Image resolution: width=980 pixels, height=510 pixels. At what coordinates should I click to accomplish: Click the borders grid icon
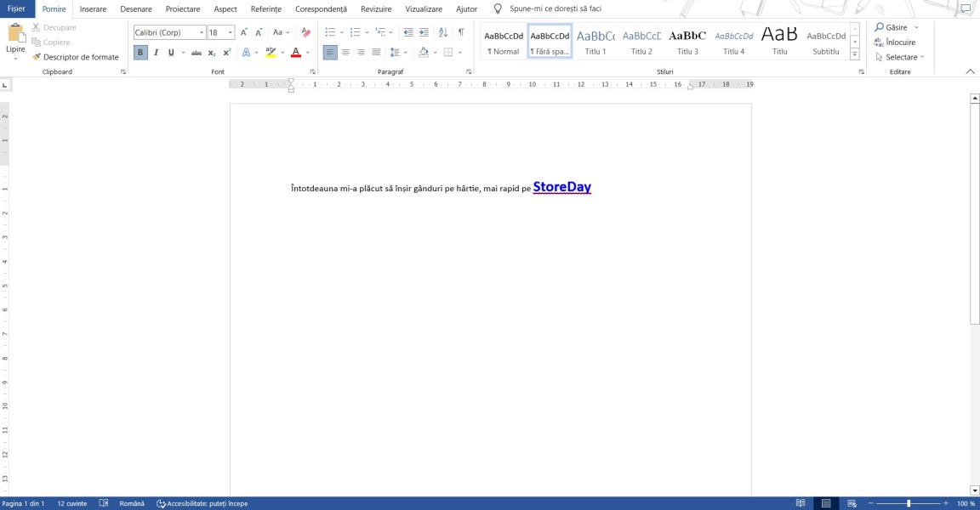pos(448,53)
